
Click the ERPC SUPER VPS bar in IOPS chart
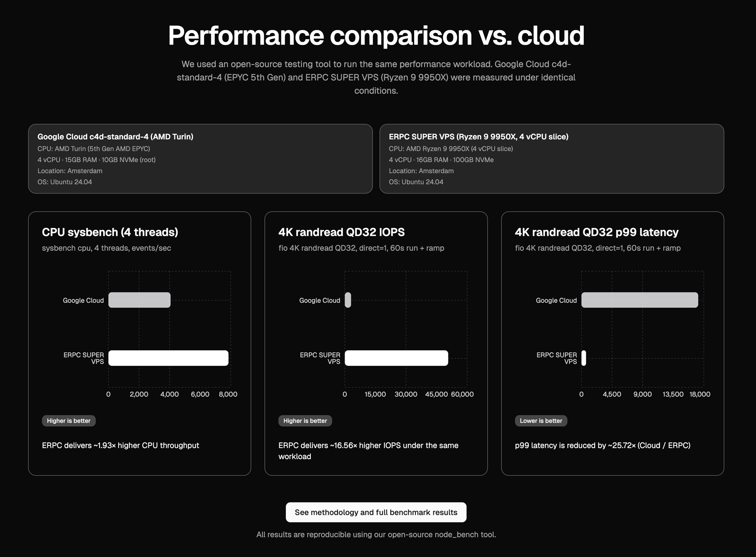(x=396, y=358)
